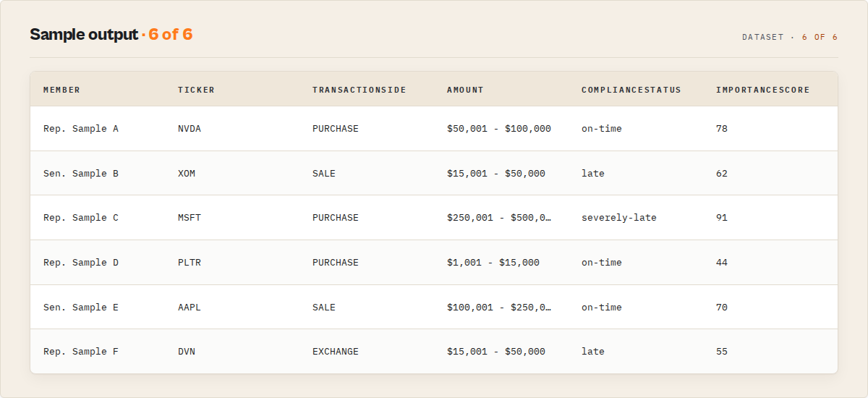This screenshot has height=398, width=868.
Task: Select the Sen. Sample E cell
Action: 81,308
